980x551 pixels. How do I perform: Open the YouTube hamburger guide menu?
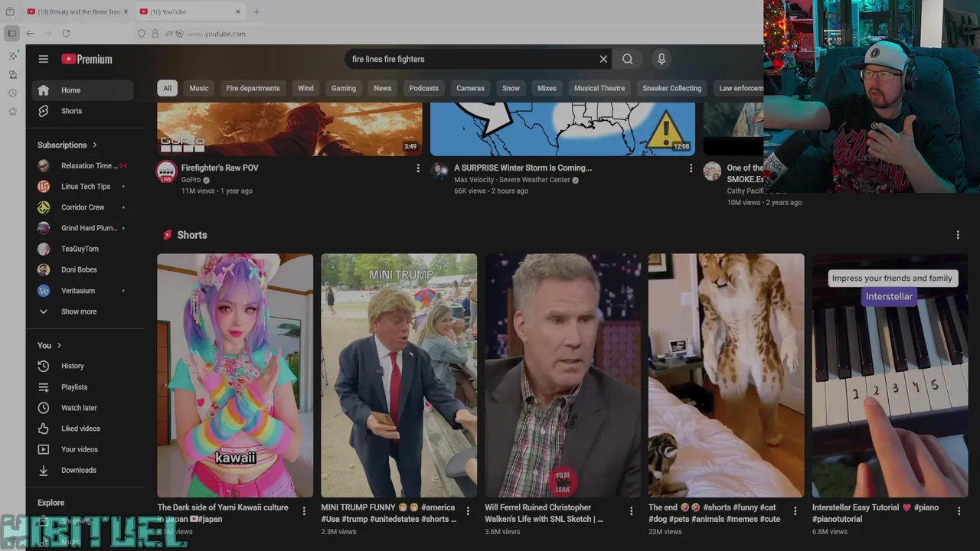(x=44, y=59)
